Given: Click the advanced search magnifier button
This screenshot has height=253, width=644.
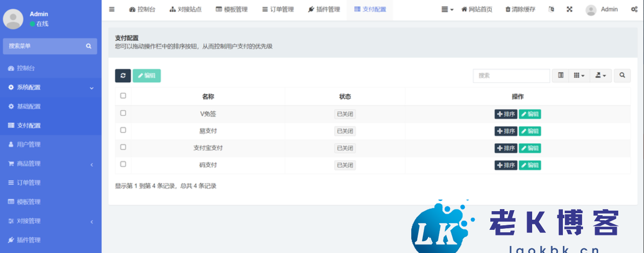Looking at the screenshot, I should 622,76.
